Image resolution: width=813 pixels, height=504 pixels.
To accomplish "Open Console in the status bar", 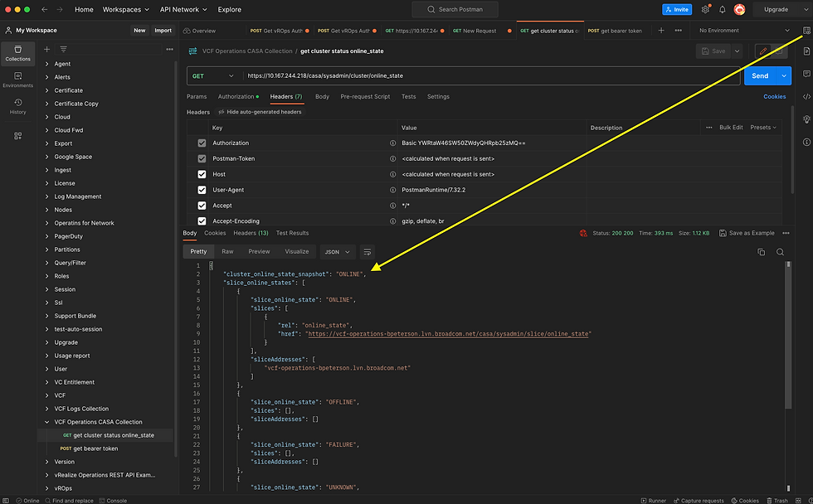I will [113, 501].
